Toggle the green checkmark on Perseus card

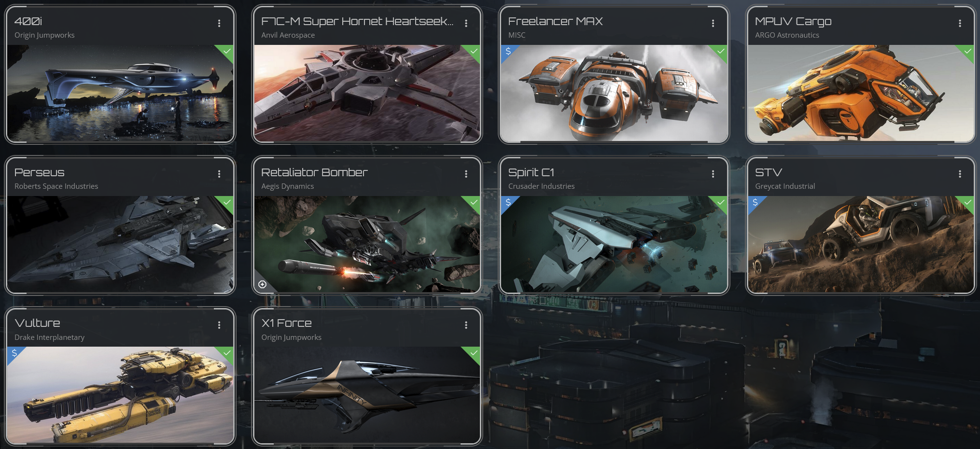[226, 203]
